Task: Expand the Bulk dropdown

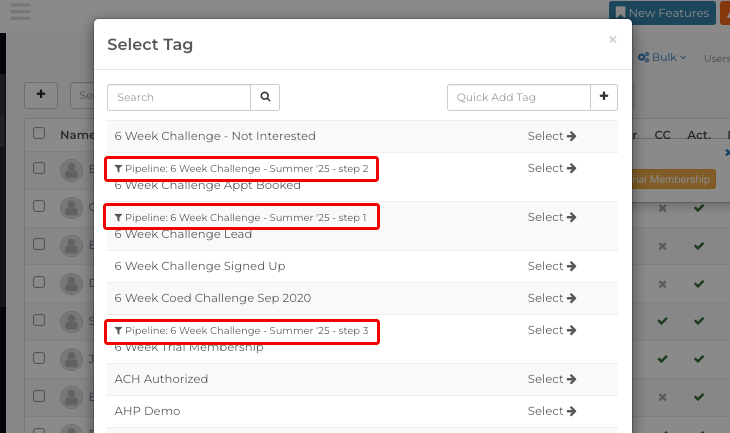Action: coord(662,57)
